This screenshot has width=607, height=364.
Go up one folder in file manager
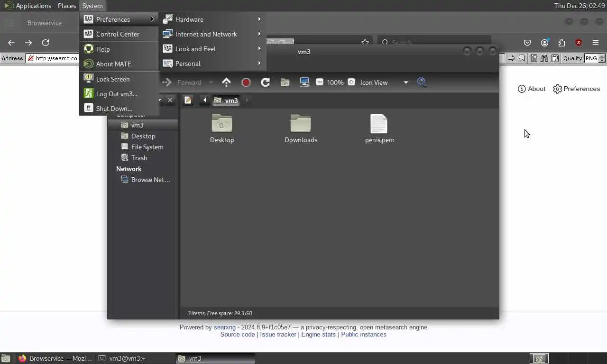226,82
